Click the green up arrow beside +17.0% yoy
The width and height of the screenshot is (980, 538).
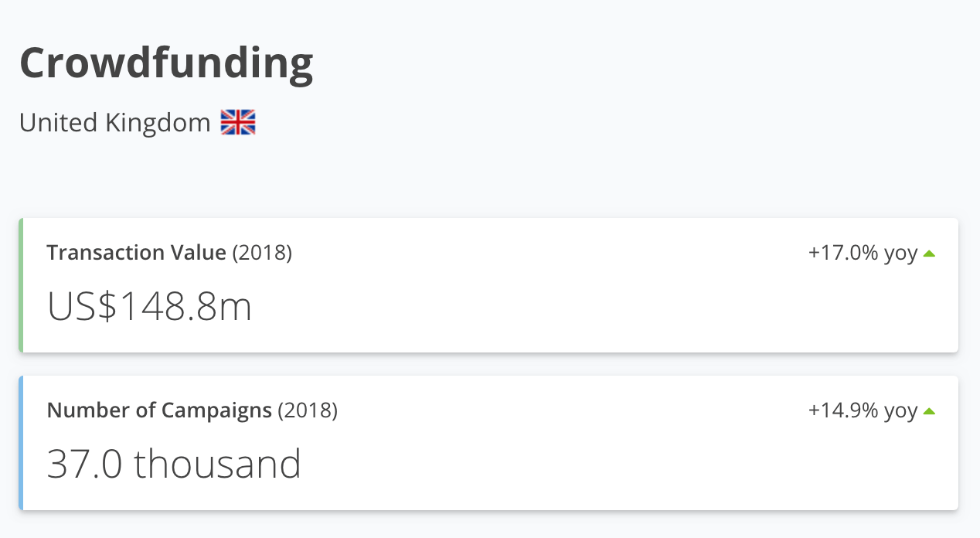tap(929, 253)
